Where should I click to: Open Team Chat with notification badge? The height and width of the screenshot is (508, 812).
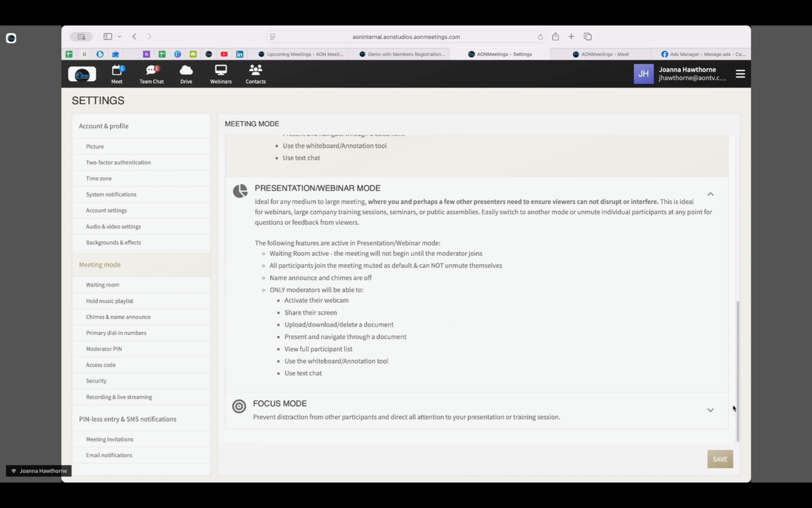tap(151, 70)
